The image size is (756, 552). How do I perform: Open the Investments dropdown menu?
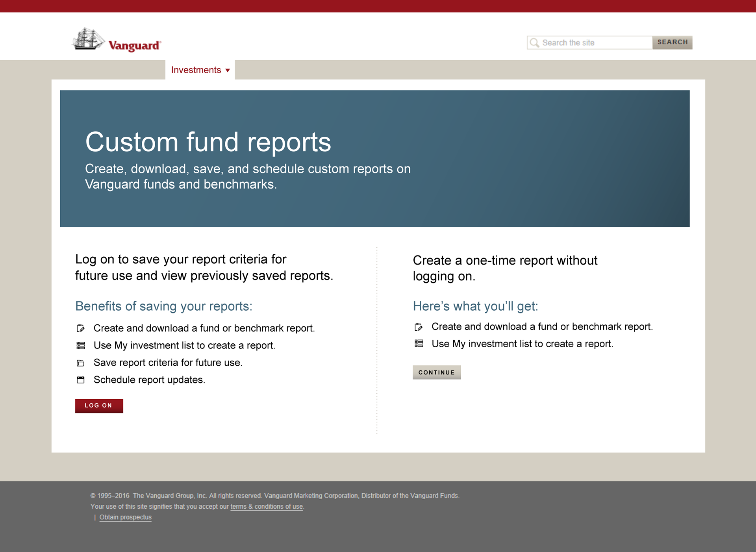pyautogui.click(x=200, y=70)
